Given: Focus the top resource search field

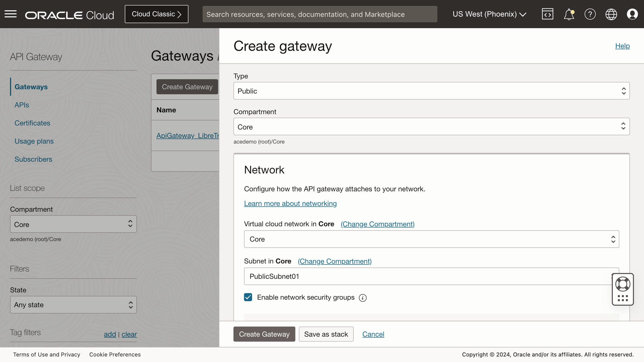Looking at the screenshot, I should point(320,14).
